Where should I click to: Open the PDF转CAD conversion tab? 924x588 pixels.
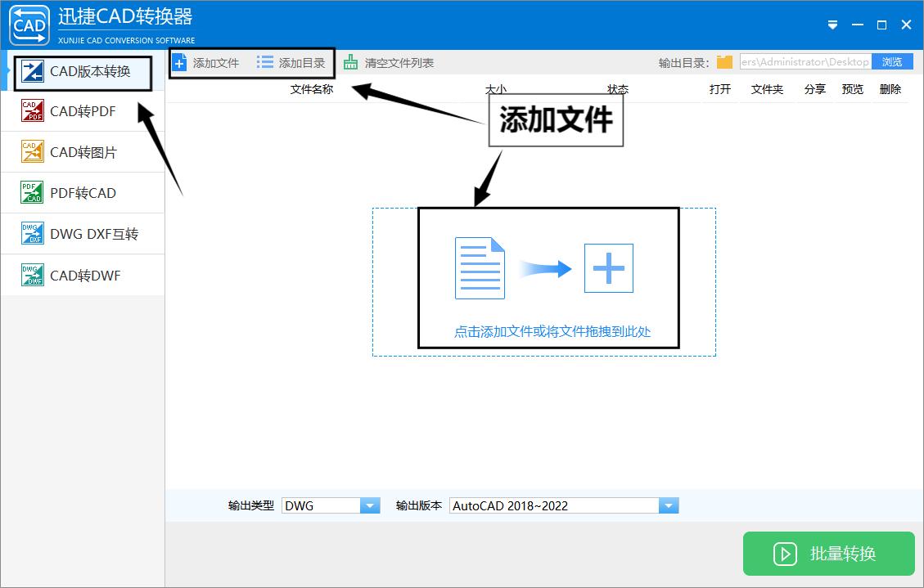(x=83, y=193)
